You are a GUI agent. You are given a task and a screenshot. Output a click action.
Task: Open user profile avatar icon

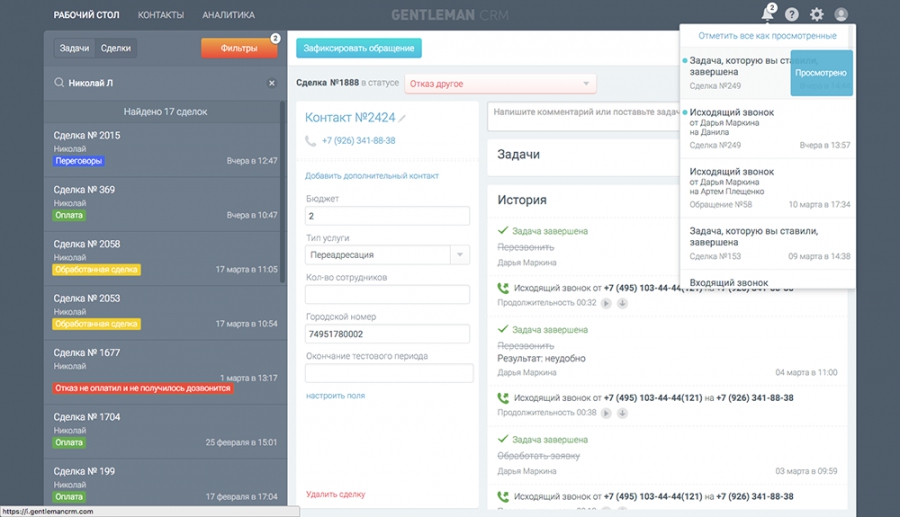(841, 14)
